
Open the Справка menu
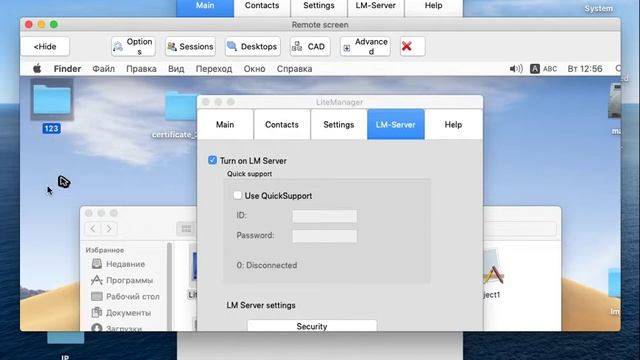pyautogui.click(x=294, y=69)
